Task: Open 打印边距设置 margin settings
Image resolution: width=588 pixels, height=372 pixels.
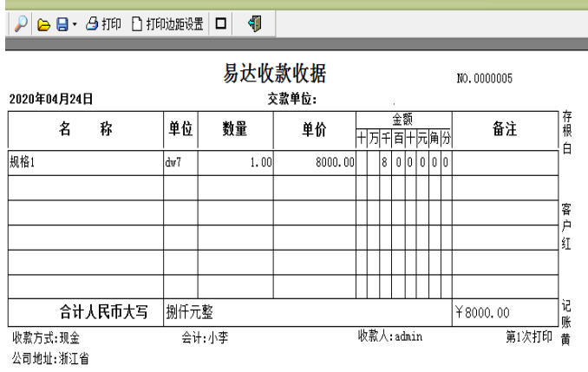Action: tap(167, 24)
